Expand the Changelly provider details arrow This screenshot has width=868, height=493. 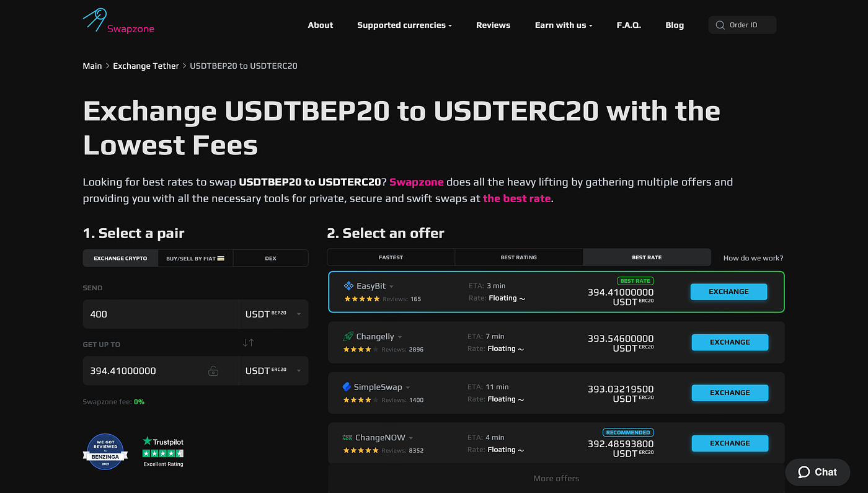pyautogui.click(x=400, y=337)
